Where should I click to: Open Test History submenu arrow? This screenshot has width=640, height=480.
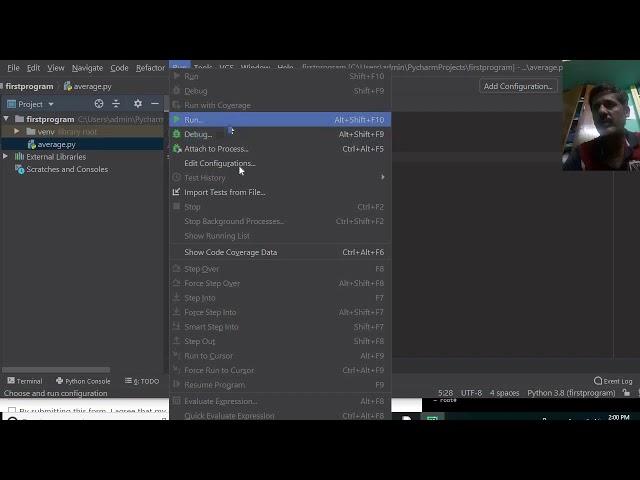(x=382, y=177)
